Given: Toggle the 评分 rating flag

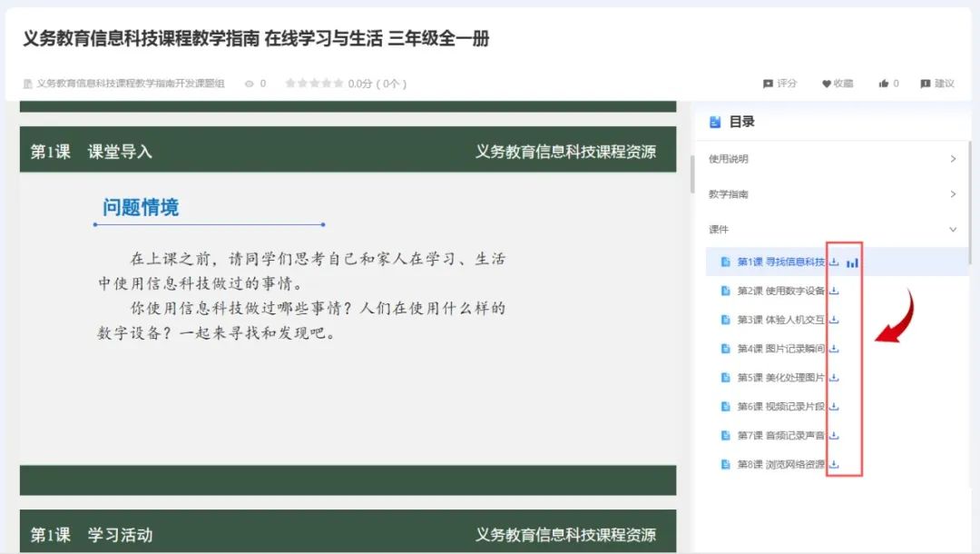Looking at the screenshot, I should pos(768,83).
